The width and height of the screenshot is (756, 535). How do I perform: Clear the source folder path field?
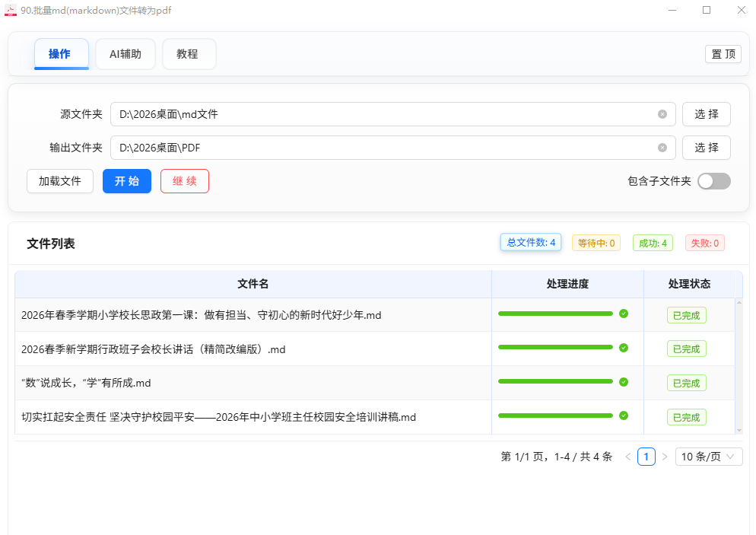[662, 114]
